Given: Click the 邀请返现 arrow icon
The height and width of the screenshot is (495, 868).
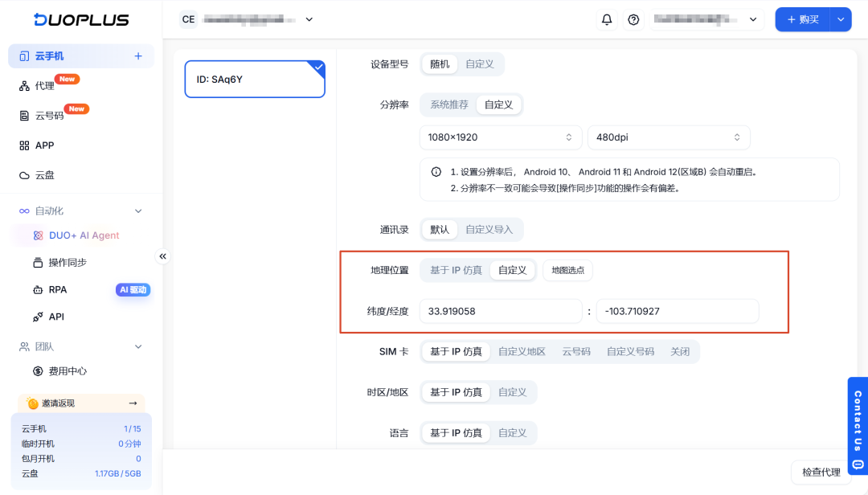Looking at the screenshot, I should [133, 403].
